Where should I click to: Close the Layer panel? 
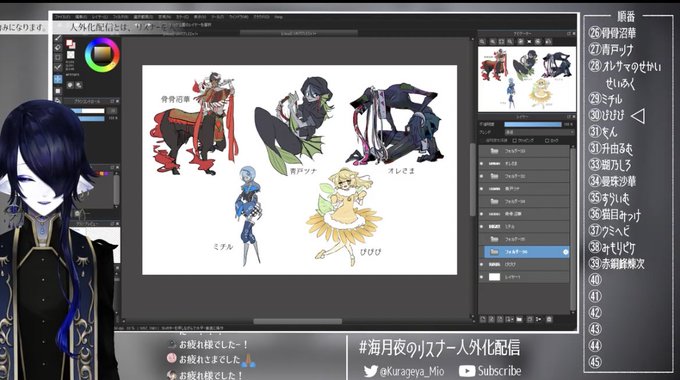click(x=574, y=117)
